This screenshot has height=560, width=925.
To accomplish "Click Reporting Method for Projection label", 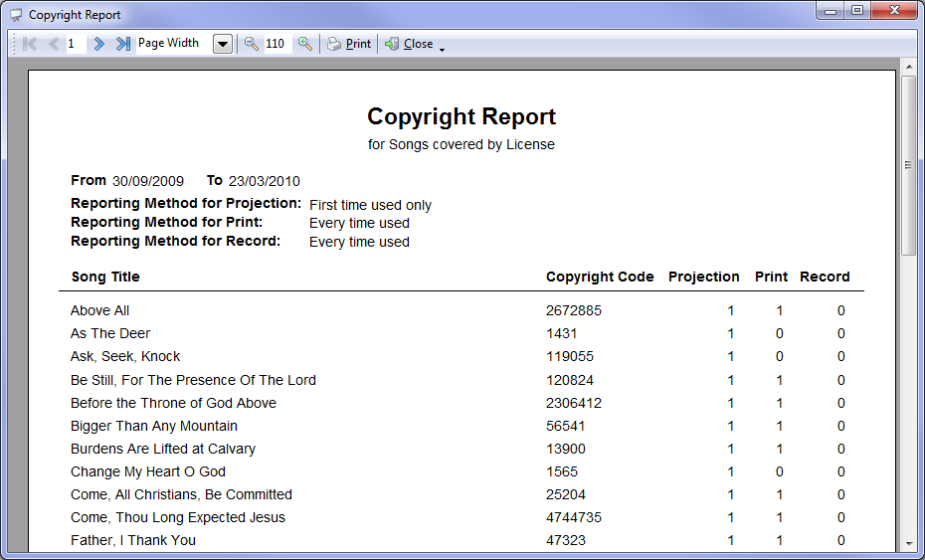I will [x=186, y=203].
